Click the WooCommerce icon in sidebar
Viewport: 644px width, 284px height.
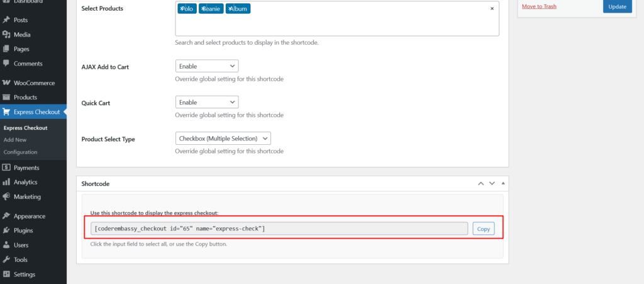pyautogui.click(x=6, y=82)
